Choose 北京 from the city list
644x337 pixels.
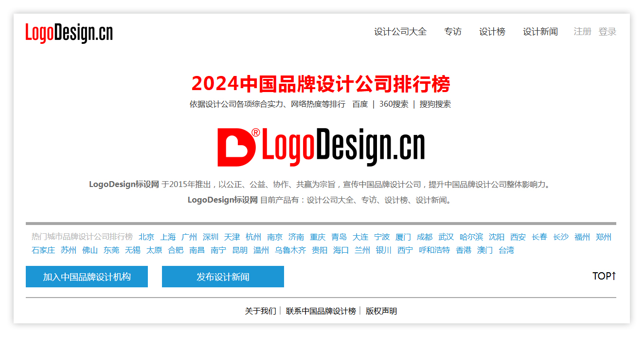[146, 237]
